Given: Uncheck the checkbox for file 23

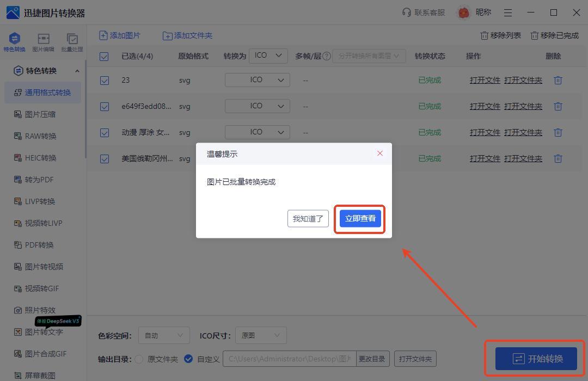Looking at the screenshot, I should [104, 81].
